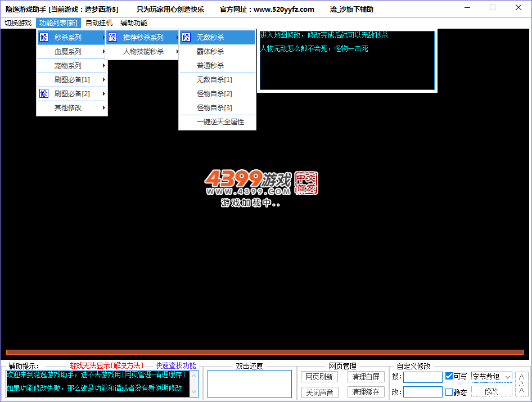
Task: Click the 官方网址：www.520yyfz.com title text
Action: (267, 10)
